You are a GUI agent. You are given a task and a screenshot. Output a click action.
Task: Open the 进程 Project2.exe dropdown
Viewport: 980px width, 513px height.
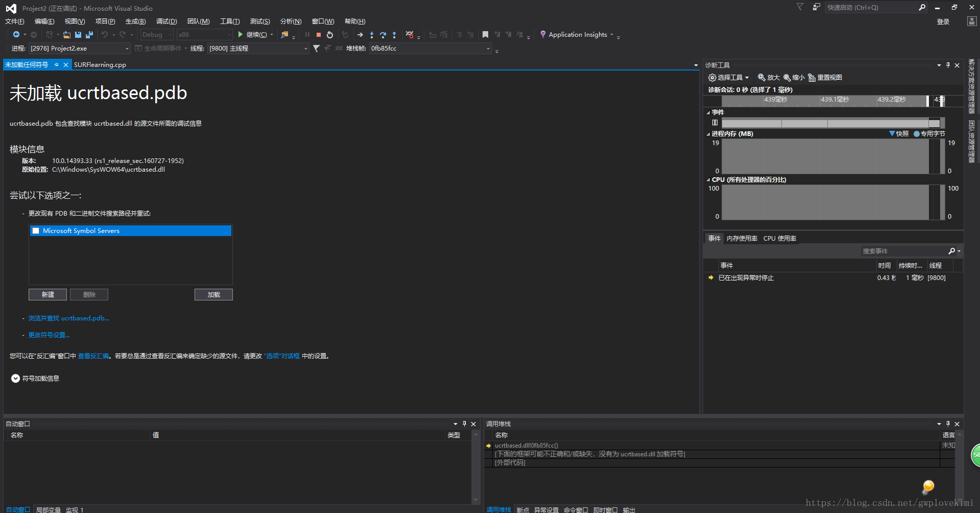click(x=127, y=49)
